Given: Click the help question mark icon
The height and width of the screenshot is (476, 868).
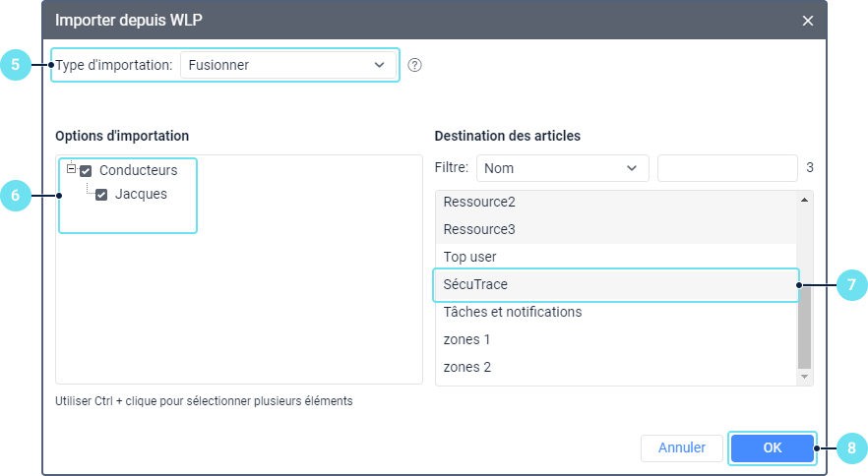Looking at the screenshot, I should click(414, 65).
